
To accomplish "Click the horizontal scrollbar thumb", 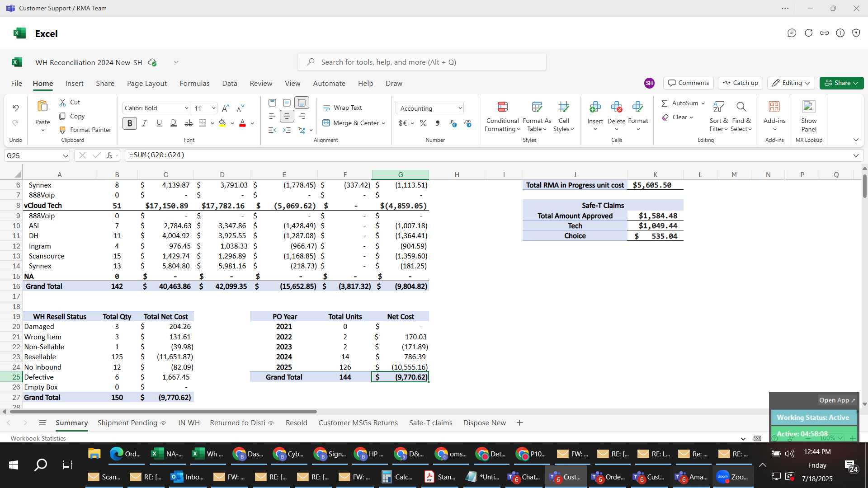I will pos(163,412).
